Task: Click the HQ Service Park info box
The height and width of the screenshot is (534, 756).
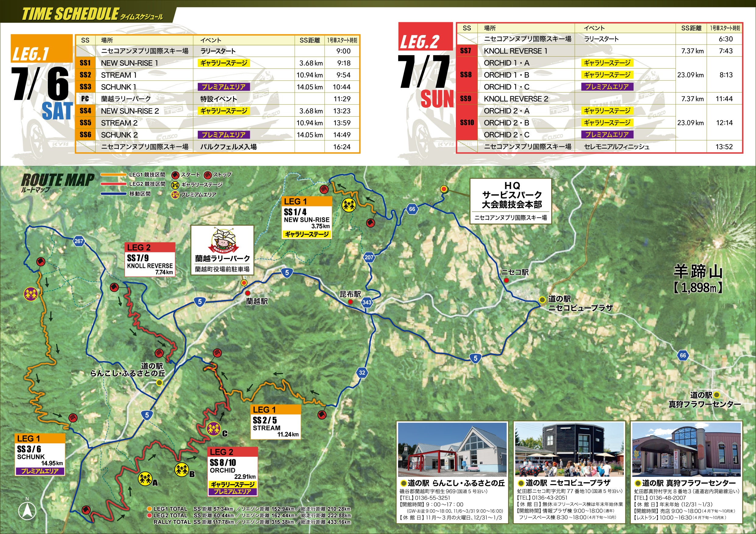Action: point(510,201)
